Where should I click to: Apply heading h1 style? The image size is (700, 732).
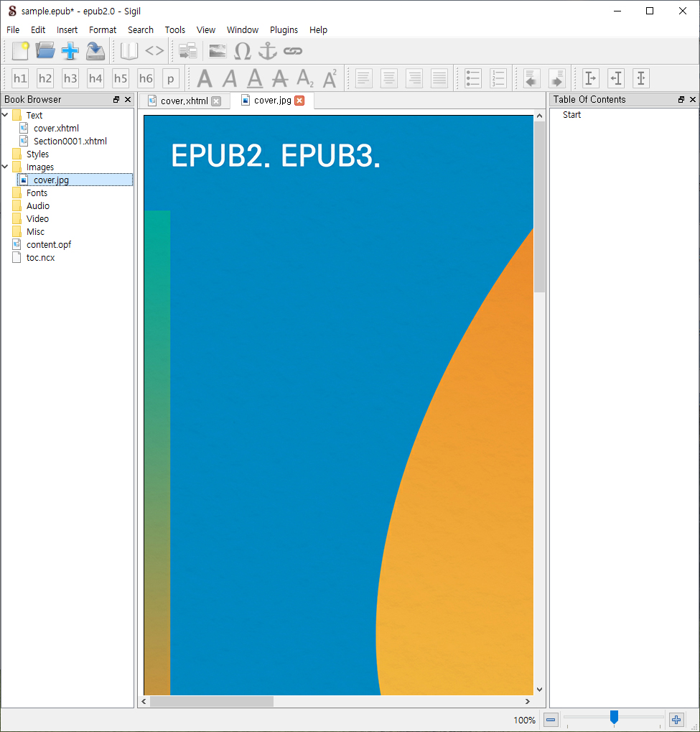tap(20, 78)
